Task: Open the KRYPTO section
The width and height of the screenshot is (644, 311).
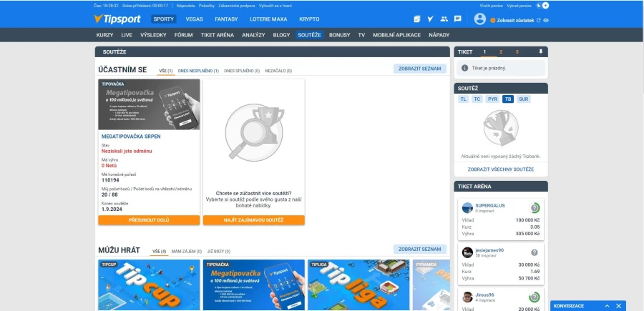Action: tap(309, 19)
